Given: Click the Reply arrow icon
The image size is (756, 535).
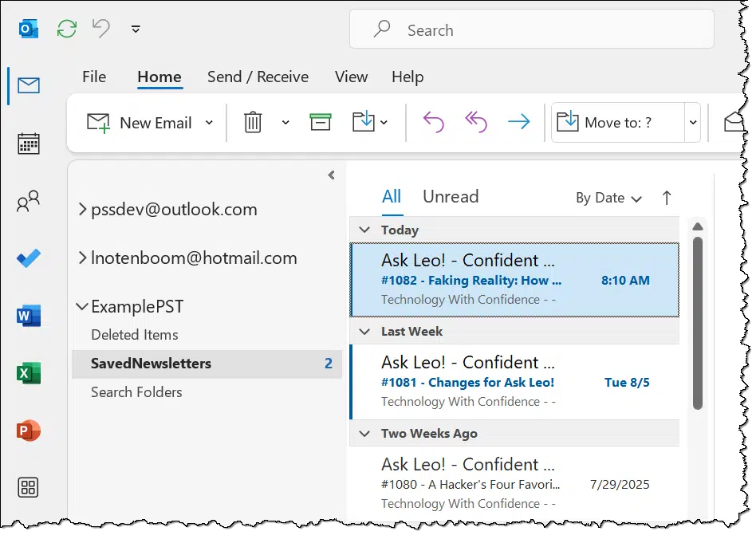Looking at the screenshot, I should pos(433,122).
